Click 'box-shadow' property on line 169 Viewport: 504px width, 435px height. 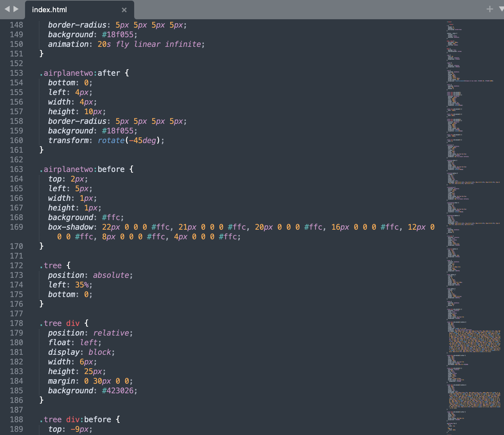point(71,227)
